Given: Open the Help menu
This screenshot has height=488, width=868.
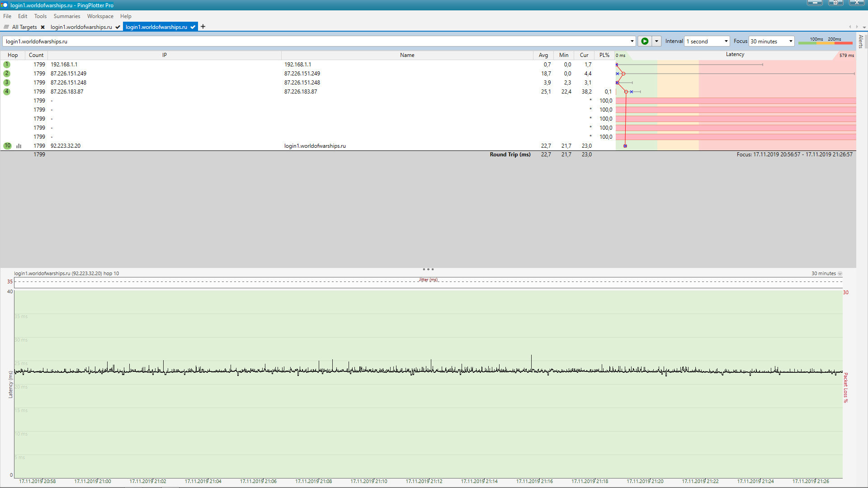Looking at the screenshot, I should click(126, 16).
